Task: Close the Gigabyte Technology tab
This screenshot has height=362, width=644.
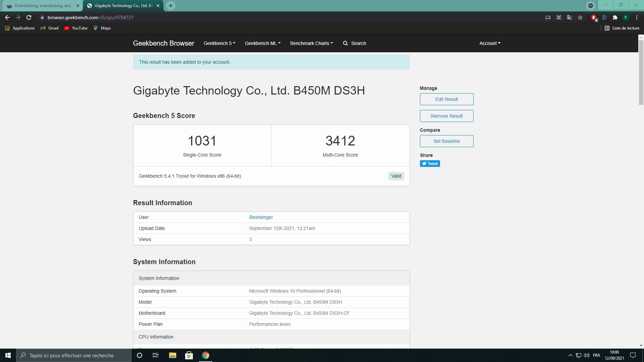Action: tap(158, 6)
